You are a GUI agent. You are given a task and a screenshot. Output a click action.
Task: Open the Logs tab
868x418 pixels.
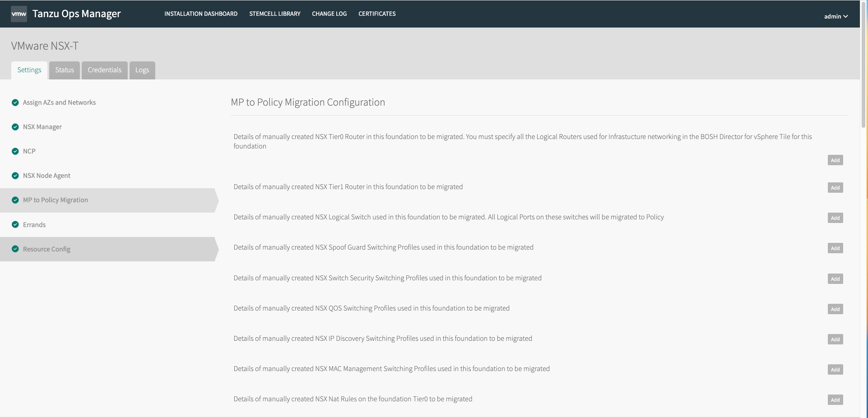click(x=142, y=70)
